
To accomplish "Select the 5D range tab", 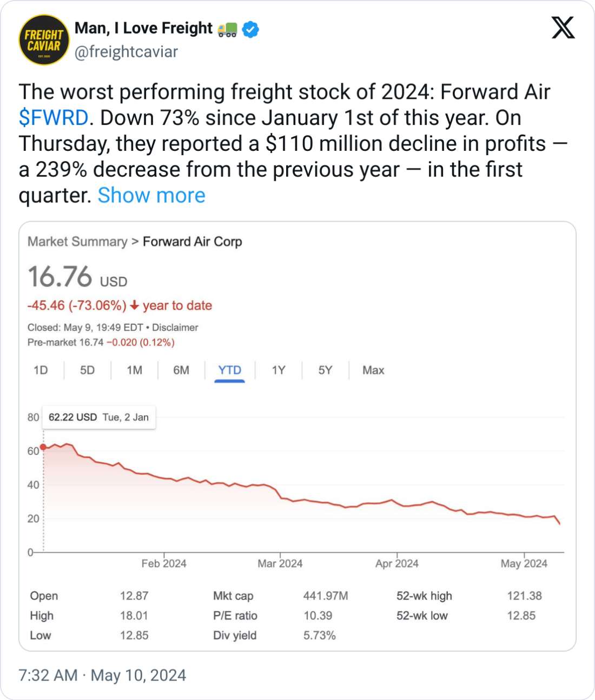I will coord(87,370).
